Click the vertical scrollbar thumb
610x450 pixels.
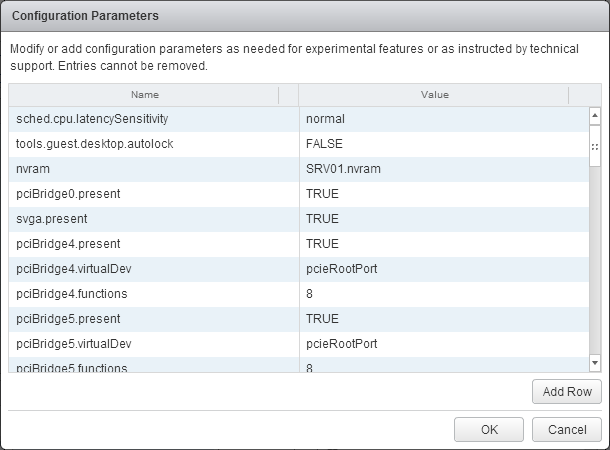point(594,146)
